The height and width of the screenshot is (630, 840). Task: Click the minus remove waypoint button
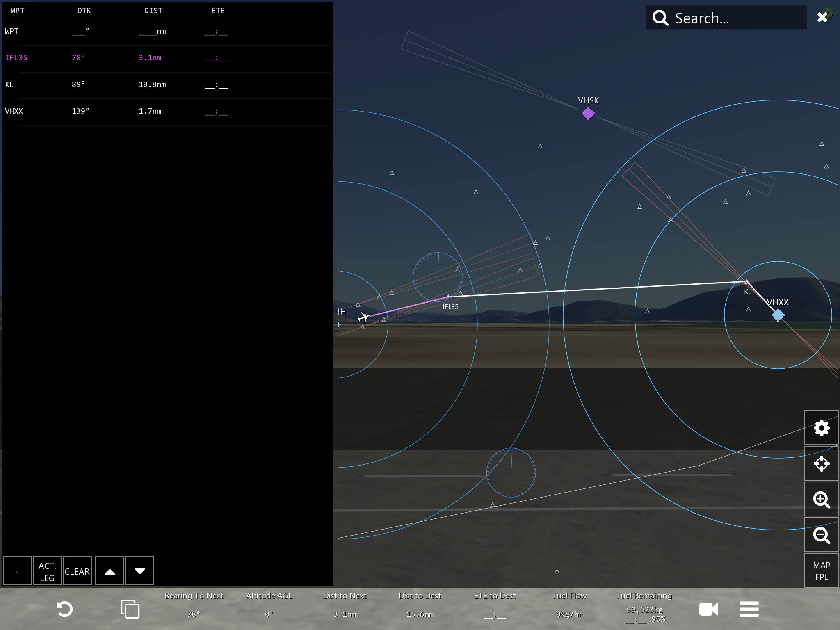[x=17, y=571]
